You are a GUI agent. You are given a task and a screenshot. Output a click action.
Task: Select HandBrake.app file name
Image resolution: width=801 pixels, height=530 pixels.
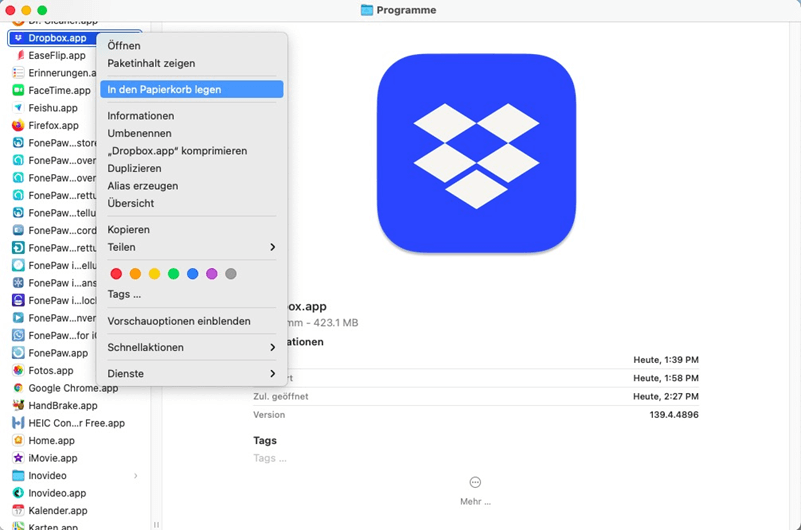pos(63,405)
